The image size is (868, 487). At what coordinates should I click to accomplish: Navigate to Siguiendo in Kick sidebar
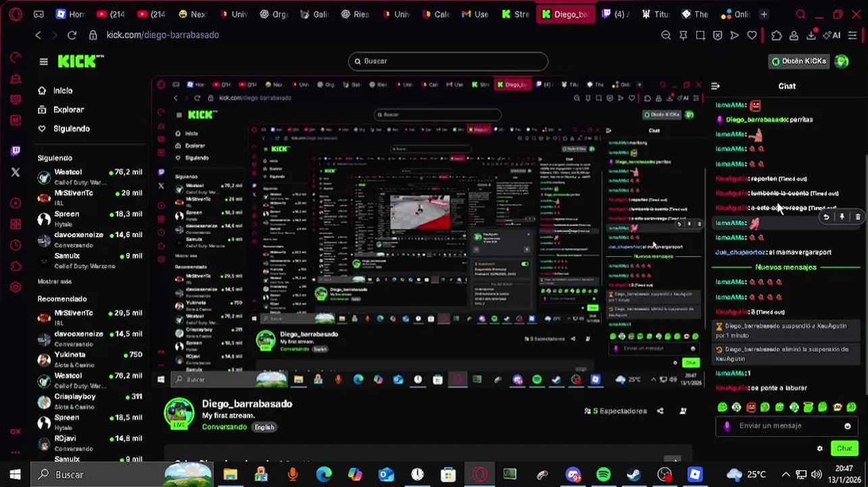[64, 129]
